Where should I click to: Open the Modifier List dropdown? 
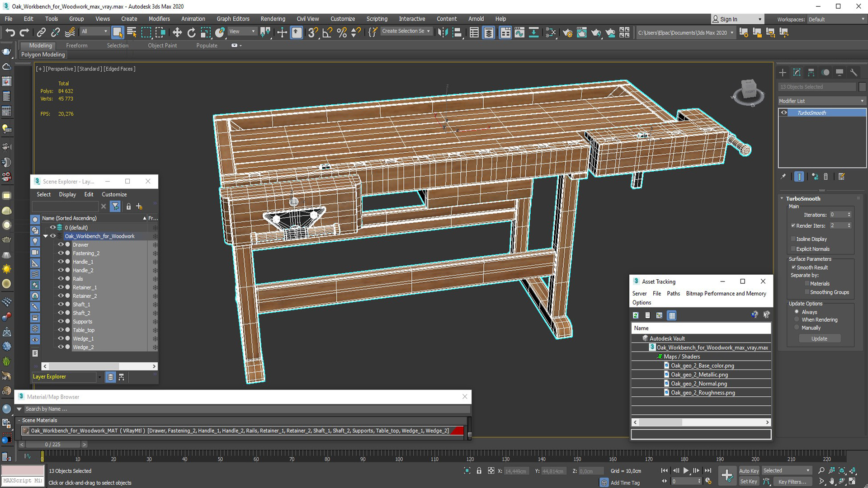tap(821, 101)
